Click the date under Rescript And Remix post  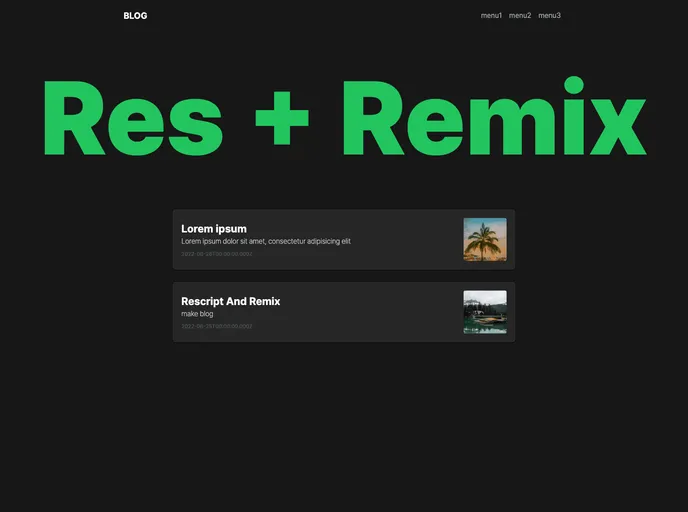pyautogui.click(x=216, y=326)
